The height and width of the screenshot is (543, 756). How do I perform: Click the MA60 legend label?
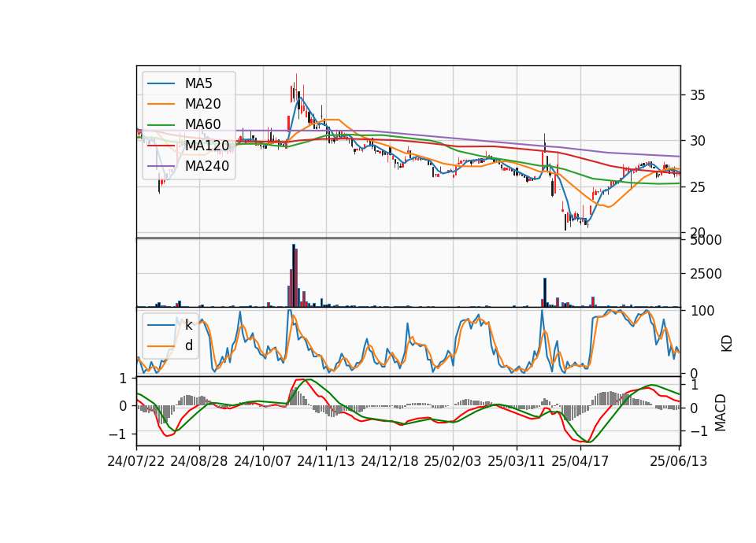(202, 124)
